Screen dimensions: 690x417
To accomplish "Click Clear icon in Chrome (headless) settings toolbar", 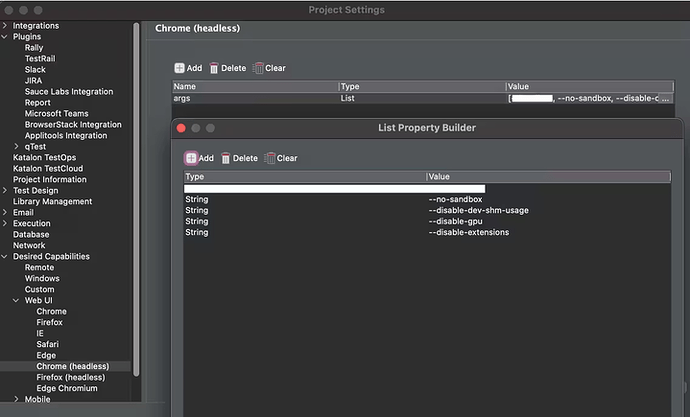I will (x=258, y=68).
